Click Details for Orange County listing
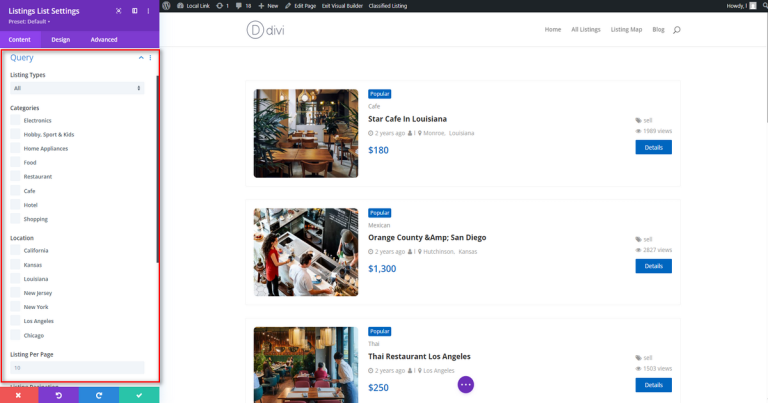This screenshot has width=768, height=403. tap(653, 266)
